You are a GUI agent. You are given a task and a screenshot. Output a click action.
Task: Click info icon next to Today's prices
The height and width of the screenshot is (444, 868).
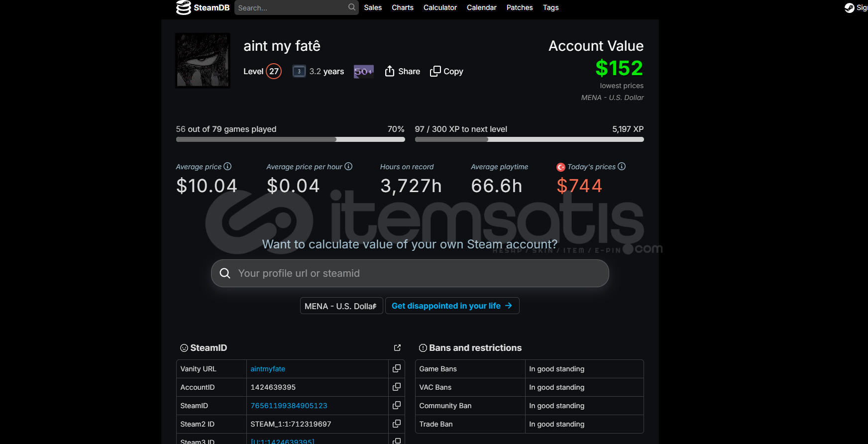622,166
